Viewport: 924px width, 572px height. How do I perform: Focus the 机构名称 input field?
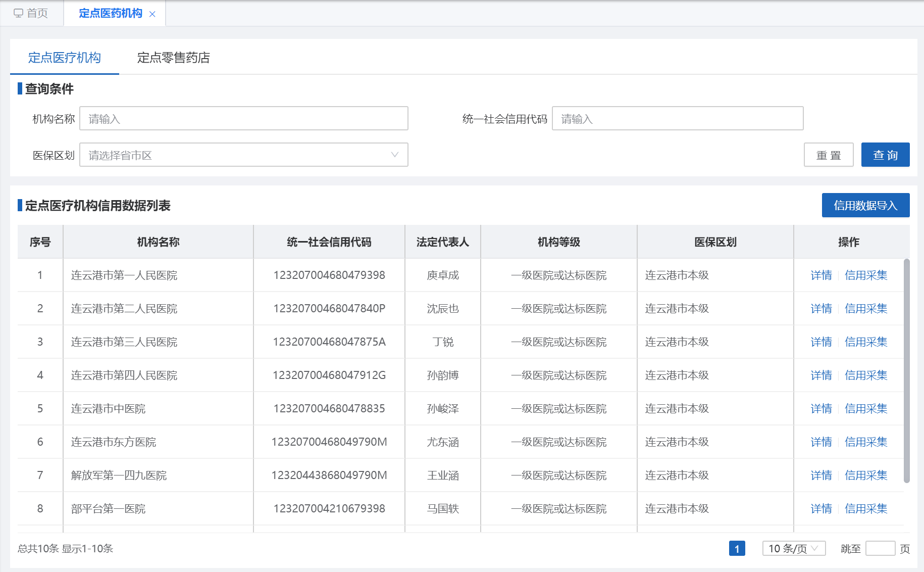click(x=244, y=118)
